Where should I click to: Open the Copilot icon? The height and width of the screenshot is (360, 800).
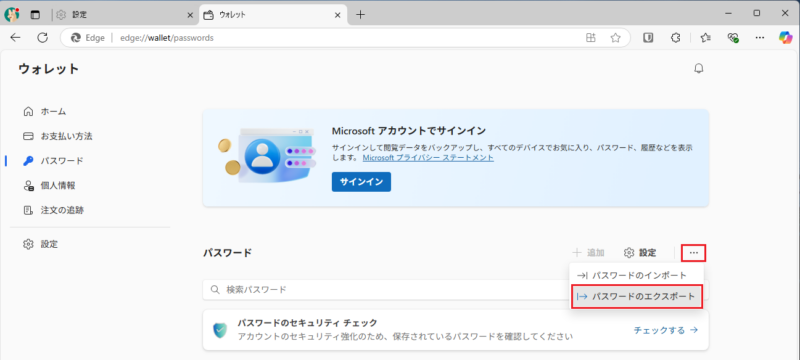coord(785,37)
